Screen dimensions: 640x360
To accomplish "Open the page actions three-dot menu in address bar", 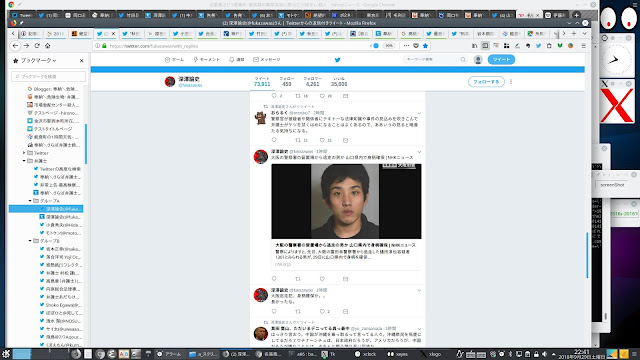I will [406, 46].
